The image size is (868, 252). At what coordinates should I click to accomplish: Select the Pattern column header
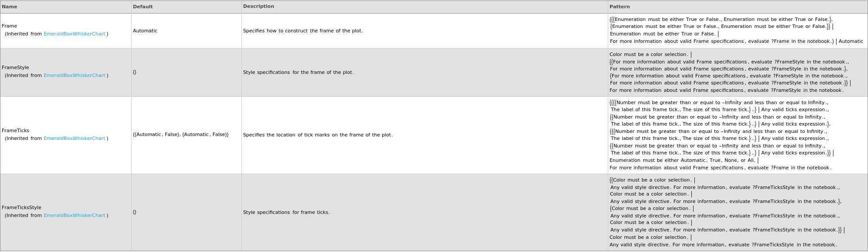pyautogui.click(x=620, y=7)
